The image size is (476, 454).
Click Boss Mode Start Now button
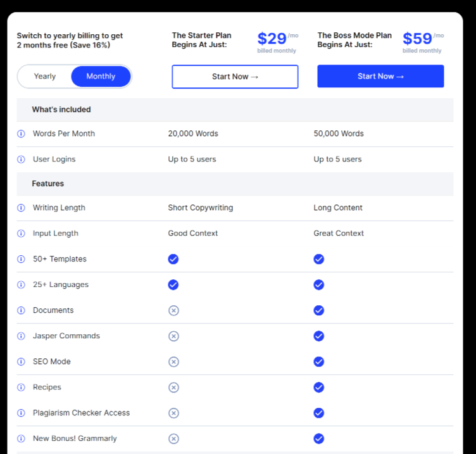tap(380, 76)
